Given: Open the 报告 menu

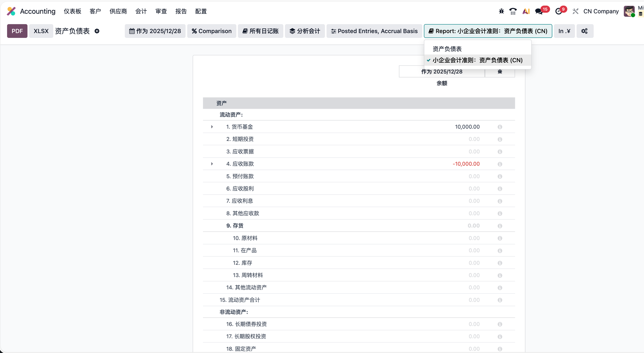Looking at the screenshot, I should pyautogui.click(x=181, y=11).
